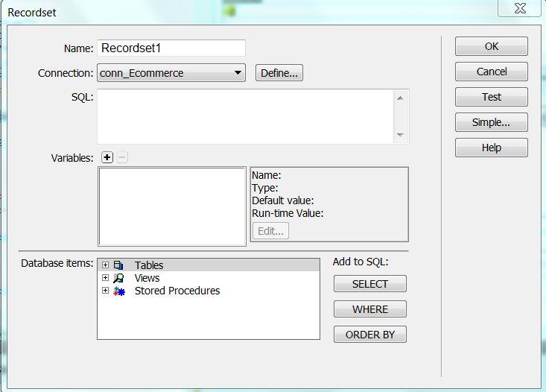546x392 pixels.
Task: Click the Views magnifier icon
Action: [118, 278]
